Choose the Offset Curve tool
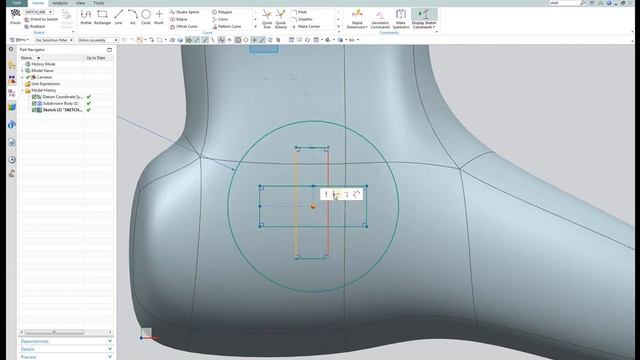 pos(184,27)
